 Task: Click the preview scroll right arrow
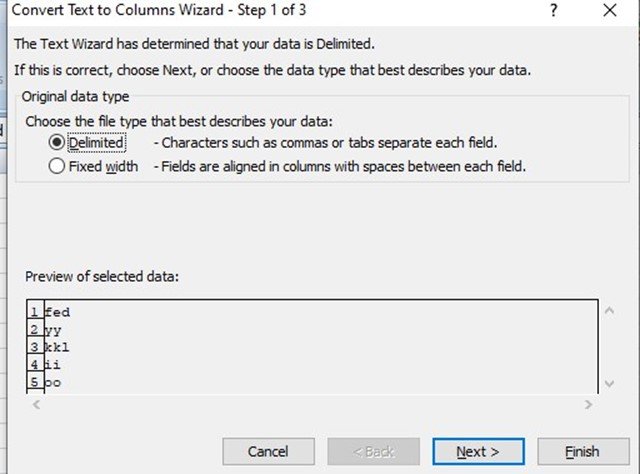coord(588,405)
